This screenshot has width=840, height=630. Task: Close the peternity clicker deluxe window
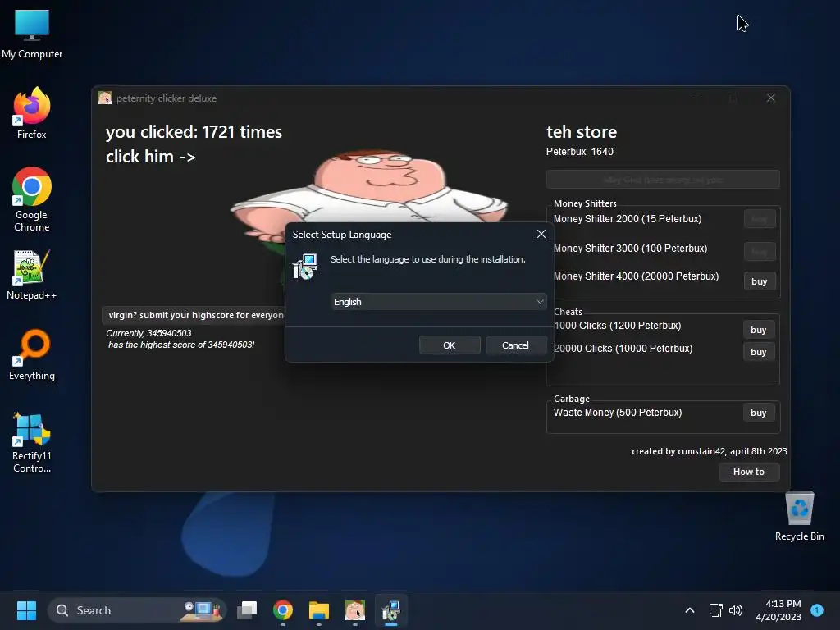click(770, 98)
